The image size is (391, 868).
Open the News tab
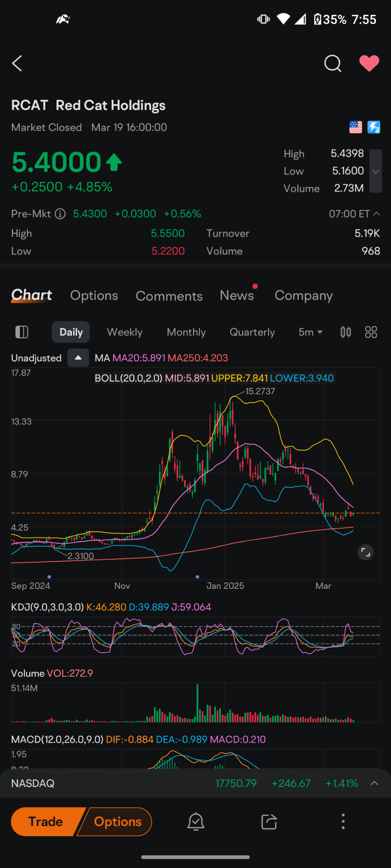(x=237, y=295)
